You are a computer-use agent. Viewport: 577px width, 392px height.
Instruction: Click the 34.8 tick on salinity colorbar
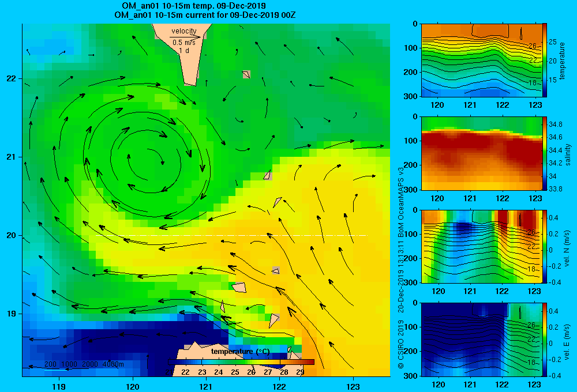tap(555, 125)
